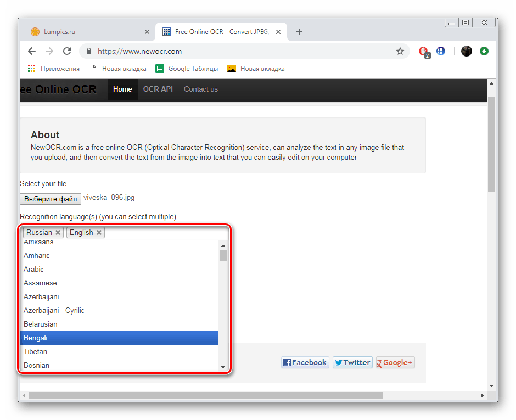Open the user profile avatar
Screen dimensions: 516x420
pos(466,51)
